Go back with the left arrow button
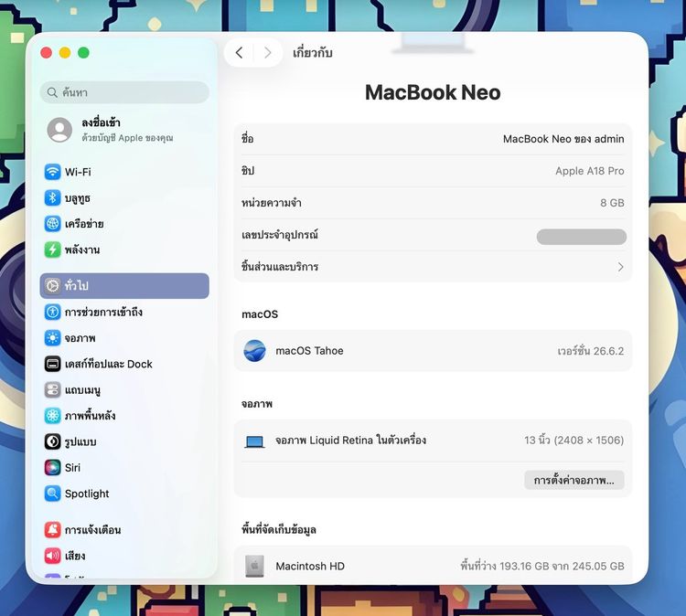The width and height of the screenshot is (686, 616). (239, 53)
